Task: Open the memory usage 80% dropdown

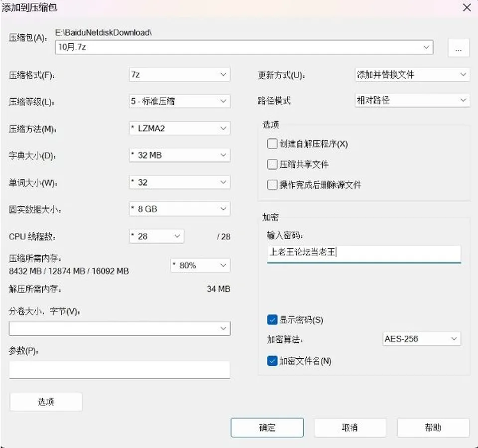Action: (200, 265)
